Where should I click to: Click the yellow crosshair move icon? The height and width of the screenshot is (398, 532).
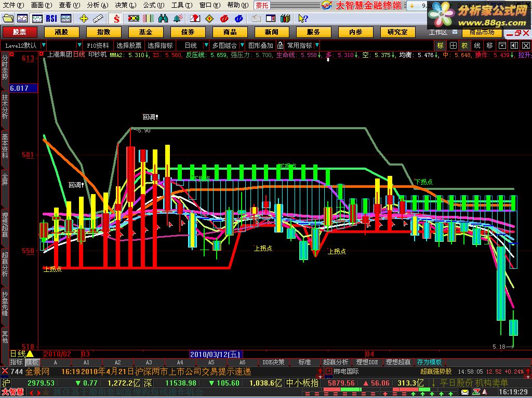[x=84, y=18]
